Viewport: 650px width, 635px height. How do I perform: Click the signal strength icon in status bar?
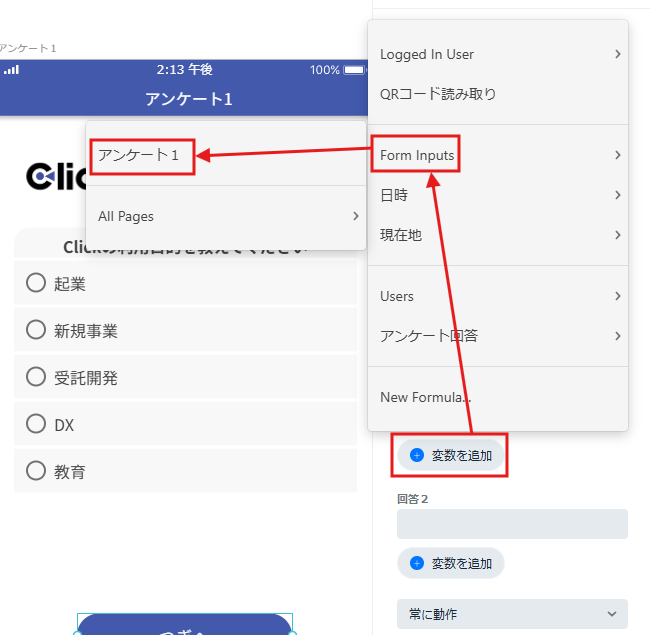point(12,70)
